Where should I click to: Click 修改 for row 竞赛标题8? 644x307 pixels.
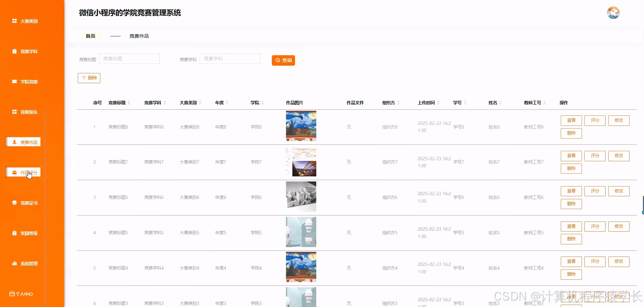coord(619,121)
